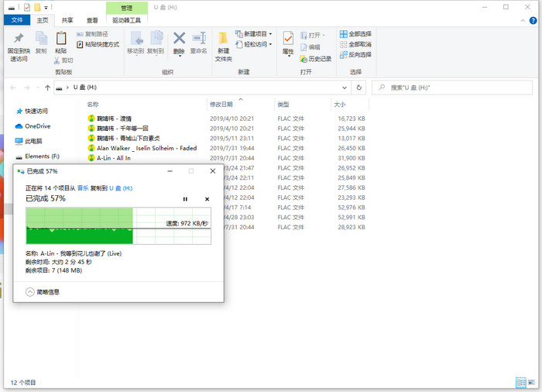Click the Cut scissors option
This screenshot has height=392, width=542.
point(63,60)
